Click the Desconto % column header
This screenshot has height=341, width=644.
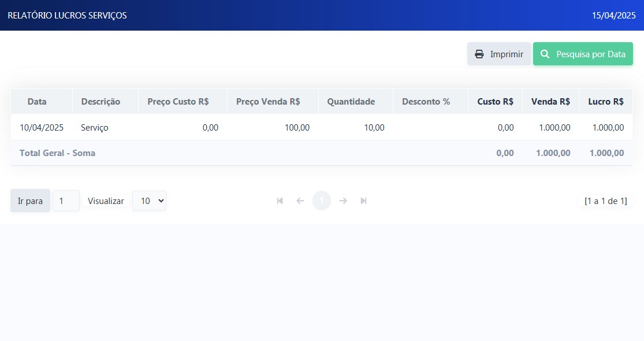pyautogui.click(x=426, y=102)
